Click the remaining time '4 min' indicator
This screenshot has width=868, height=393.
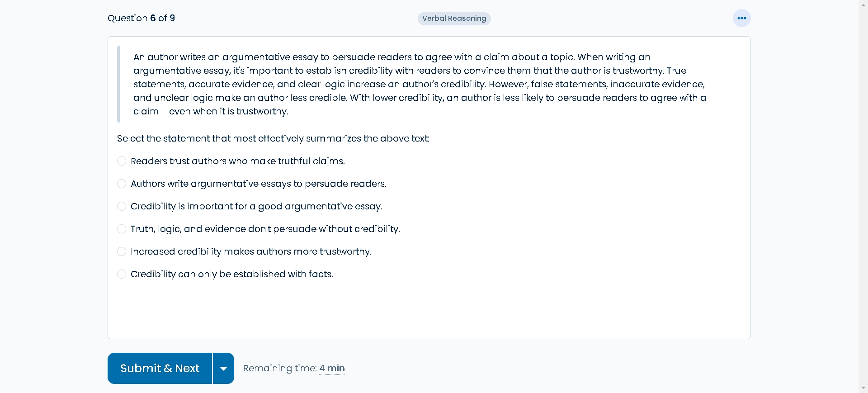coord(332,368)
